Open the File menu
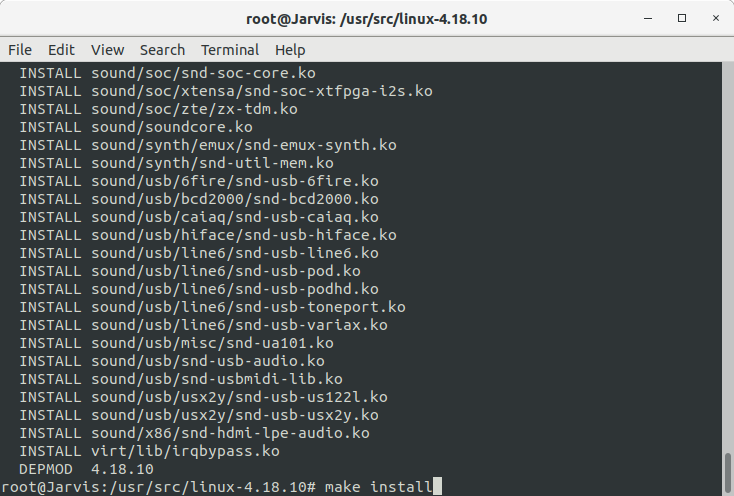Screen dimensions: 734x496 (x=20, y=50)
